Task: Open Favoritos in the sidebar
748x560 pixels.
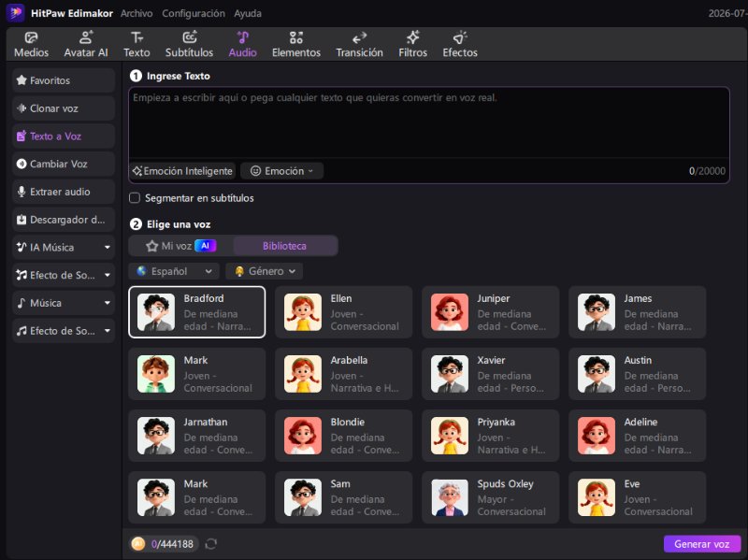Action: [x=64, y=80]
